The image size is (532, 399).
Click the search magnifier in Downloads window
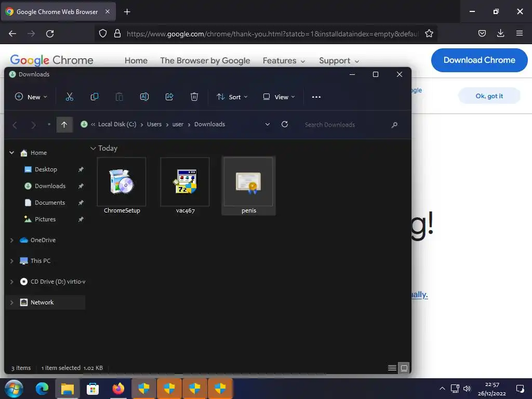[394, 125]
